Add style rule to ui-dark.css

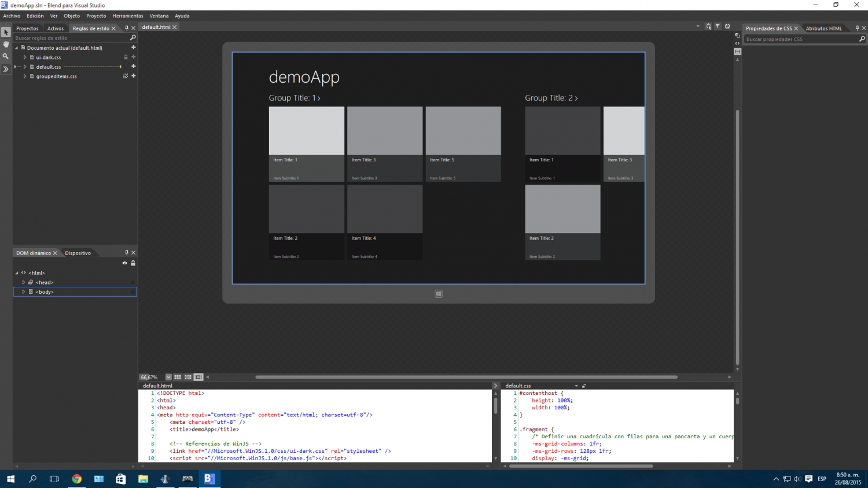pyautogui.click(x=133, y=57)
